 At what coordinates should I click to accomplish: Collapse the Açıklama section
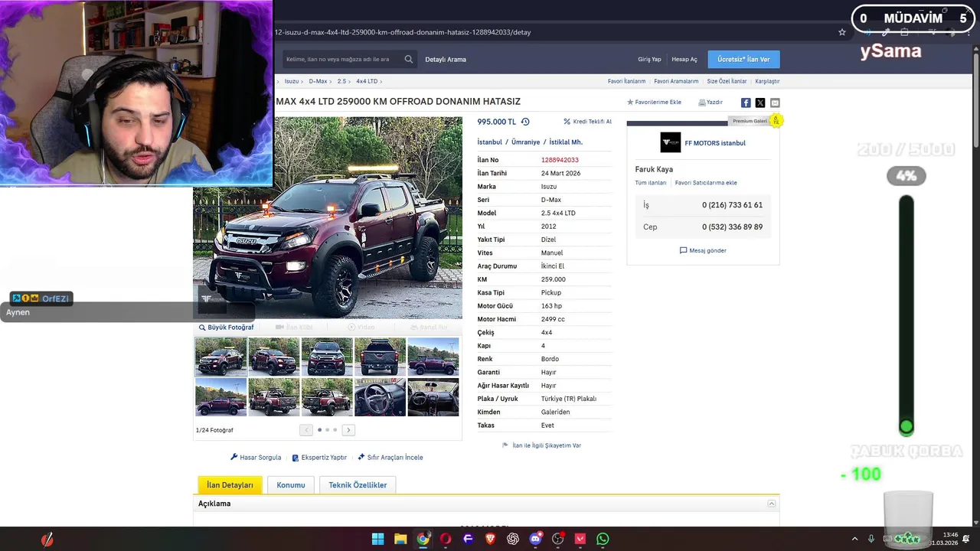(x=772, y=504)
